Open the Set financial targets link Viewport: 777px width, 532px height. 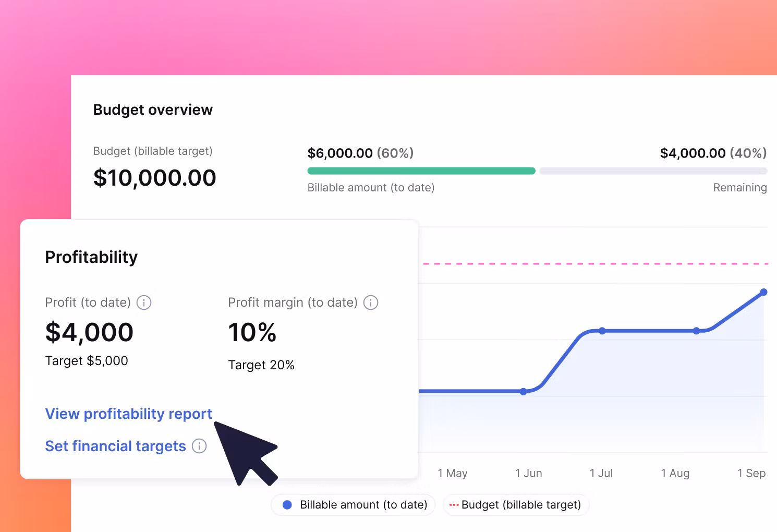click(115, 446)
